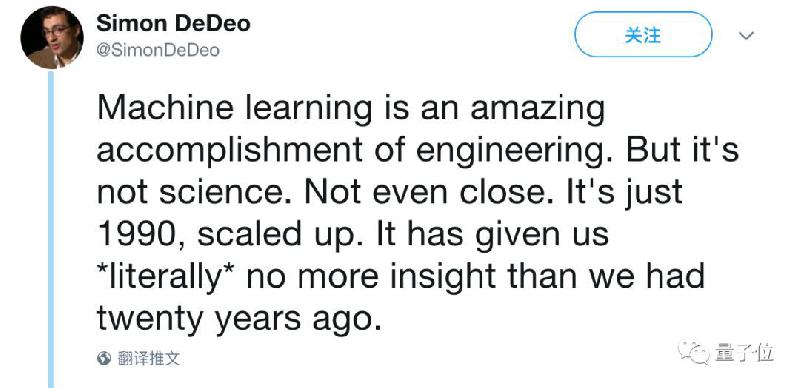800x388 pixels.
Task: Click the Simon DeDeo display name
Action: [x=173, y=23]
